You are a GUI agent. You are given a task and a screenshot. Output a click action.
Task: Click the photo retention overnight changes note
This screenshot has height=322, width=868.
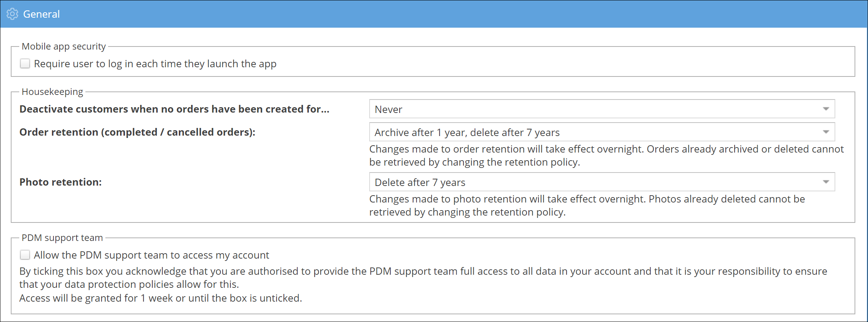click(x=587, y=206)
